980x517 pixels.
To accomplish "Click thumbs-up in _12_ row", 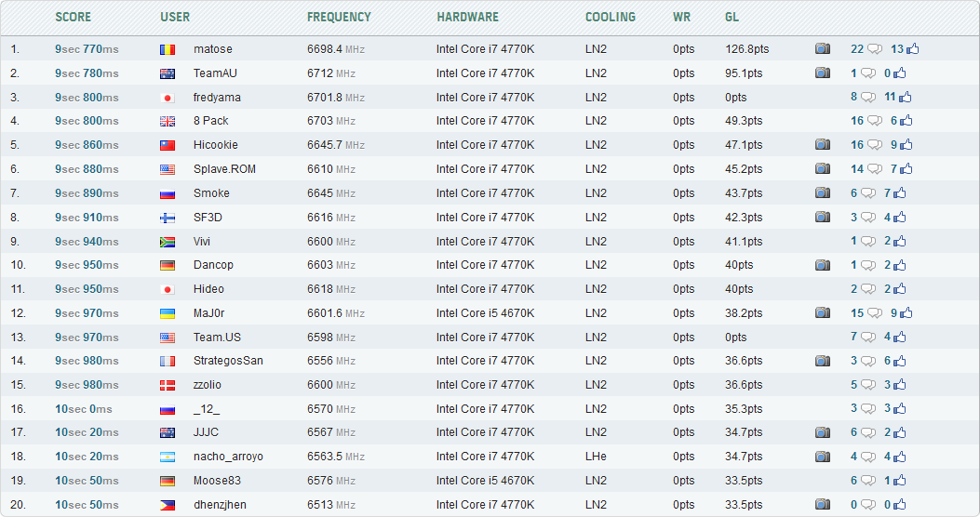I will pyautogui.click(x=899, y=408).
